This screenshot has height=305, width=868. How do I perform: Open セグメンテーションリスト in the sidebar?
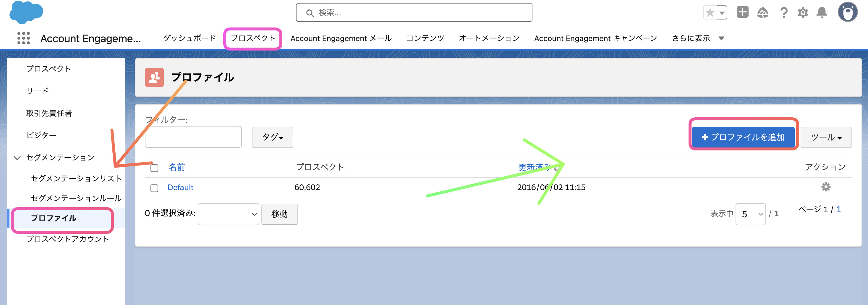click(x=76, y=178)
